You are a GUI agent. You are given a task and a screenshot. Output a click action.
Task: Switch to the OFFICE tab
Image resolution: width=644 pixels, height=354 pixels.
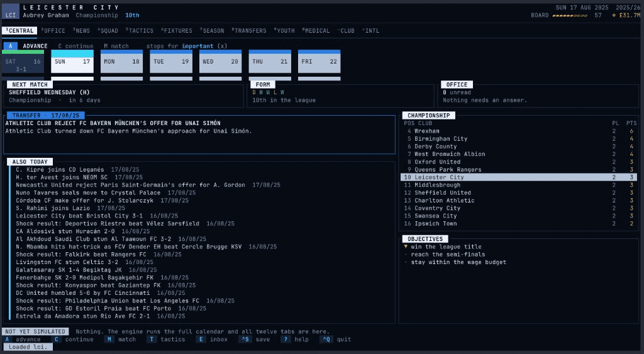click(x=53, y=31)
